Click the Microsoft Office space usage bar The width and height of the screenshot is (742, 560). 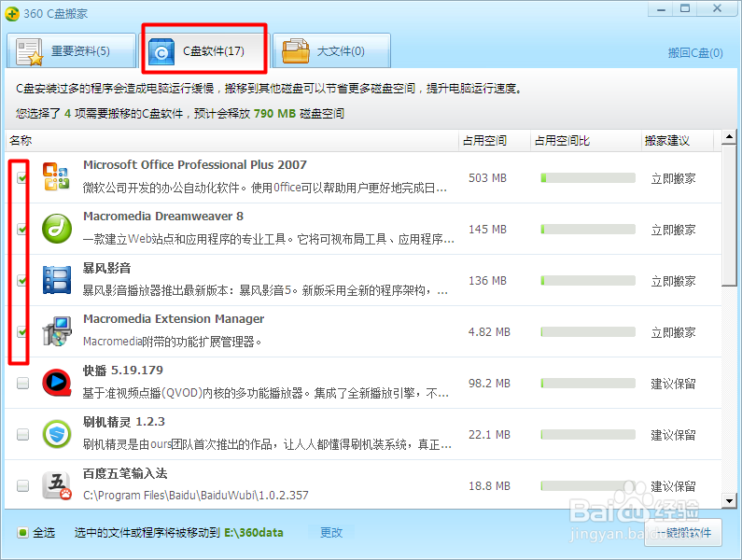coord(588,178)
